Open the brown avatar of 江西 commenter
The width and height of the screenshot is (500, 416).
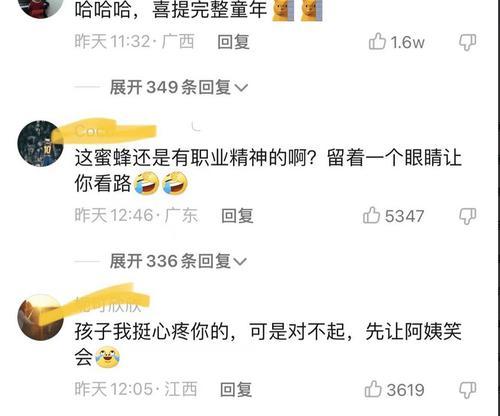tap(40, 317)
